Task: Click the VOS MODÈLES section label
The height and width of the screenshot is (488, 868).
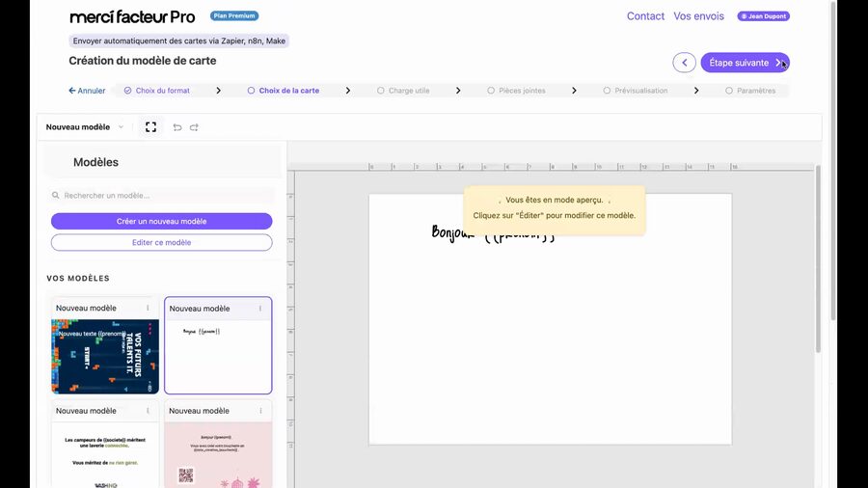Action: (x=78, y=278)
